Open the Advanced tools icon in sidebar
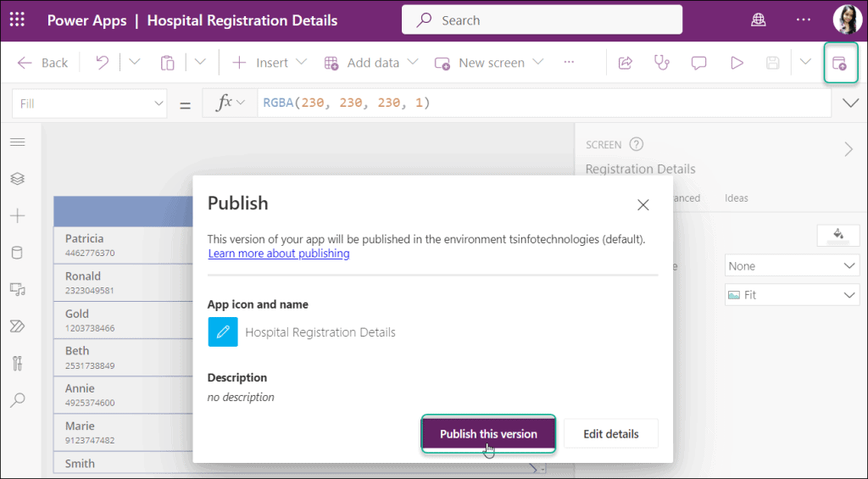This screenshot has height=479, width=868. (18, 363)
